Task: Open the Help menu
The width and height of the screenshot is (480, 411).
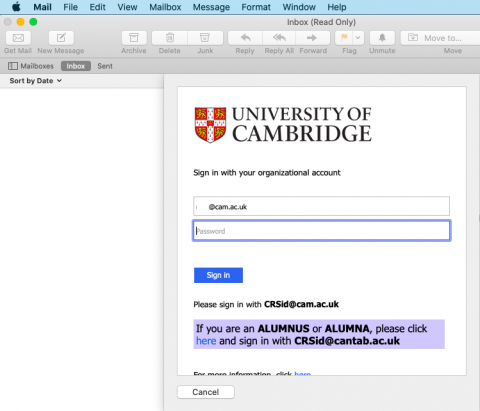Action: pyautogui.click(x=336, y=7)
